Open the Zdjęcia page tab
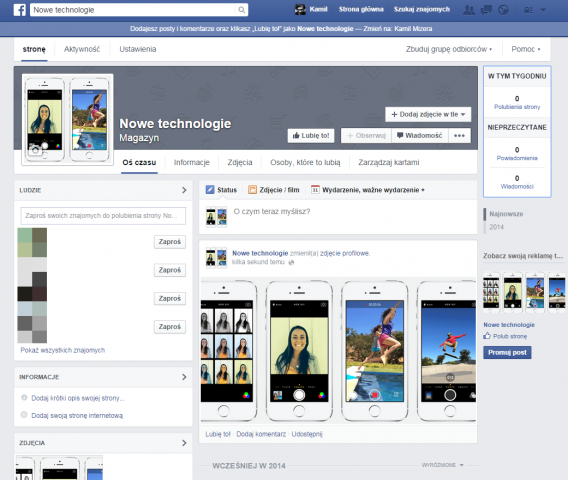Image resolution: width=568 pixels, height=480 pixels. pos(240,162)
